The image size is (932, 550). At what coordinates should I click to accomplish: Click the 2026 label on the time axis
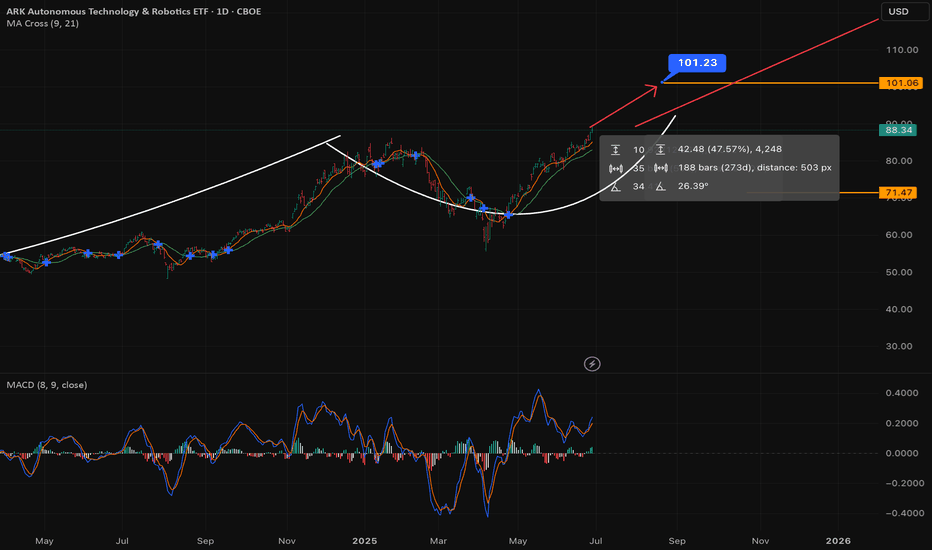pyautogui.click(x=838, y=541)
